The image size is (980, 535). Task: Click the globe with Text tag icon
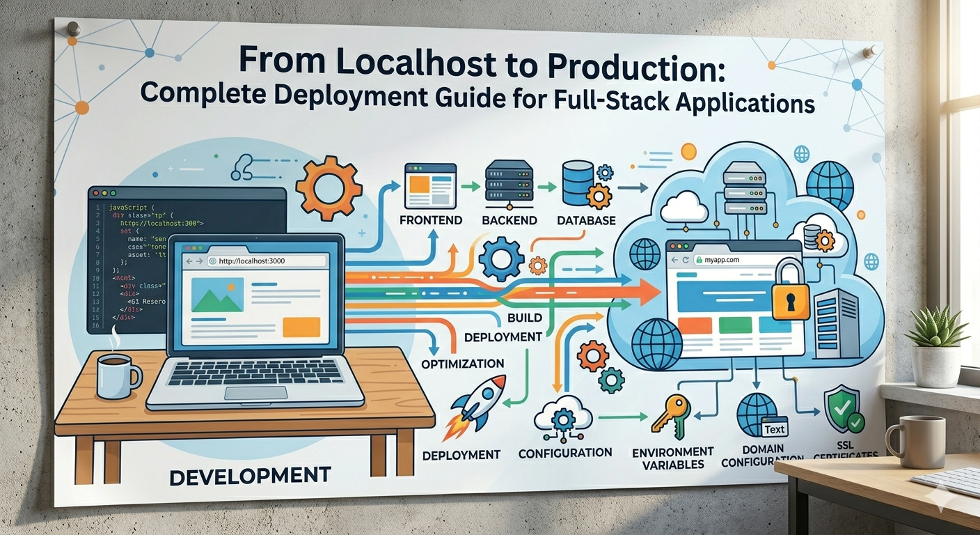764,416
